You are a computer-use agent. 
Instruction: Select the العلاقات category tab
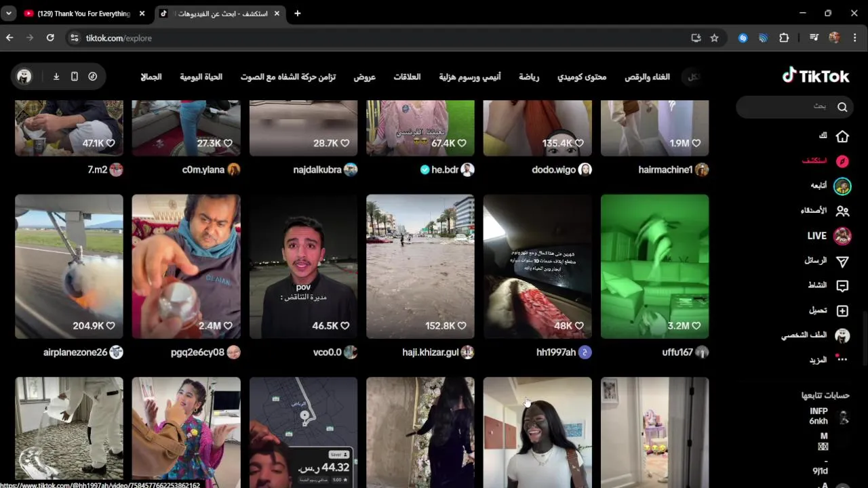click(407, 77)
